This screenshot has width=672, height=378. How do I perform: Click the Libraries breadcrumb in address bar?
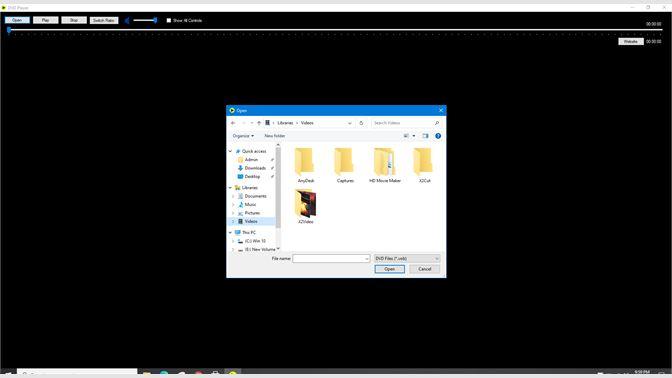[285, 123]
